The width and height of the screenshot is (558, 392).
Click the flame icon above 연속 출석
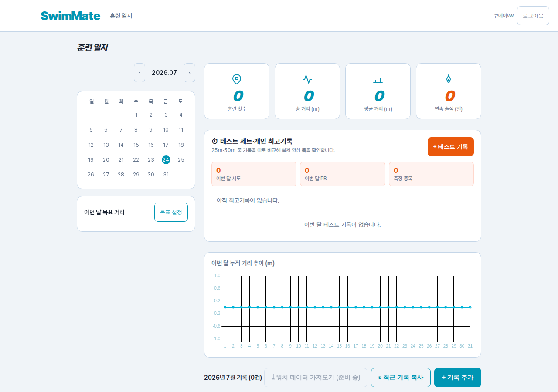click(x=449, y=79)
